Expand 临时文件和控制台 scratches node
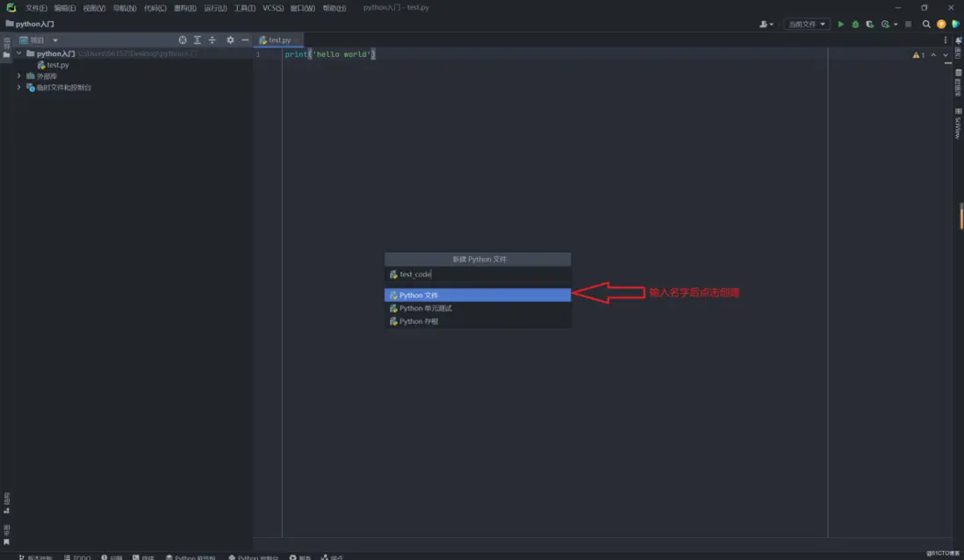This screenshot has width=964, height=560. (x=19, y=87)
